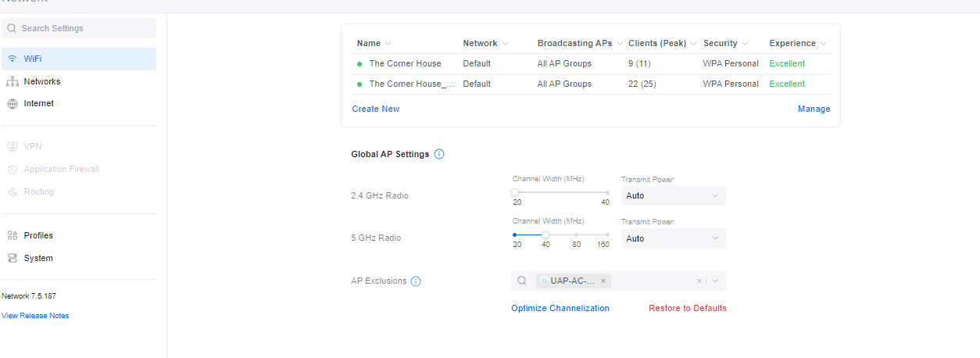Click the WiFi icon in sidebar

pos(12,59)
